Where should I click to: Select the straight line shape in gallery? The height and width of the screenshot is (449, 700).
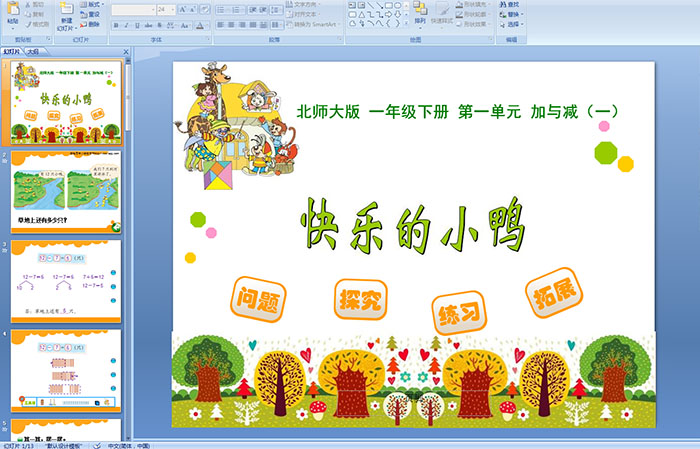coord(371,5)
